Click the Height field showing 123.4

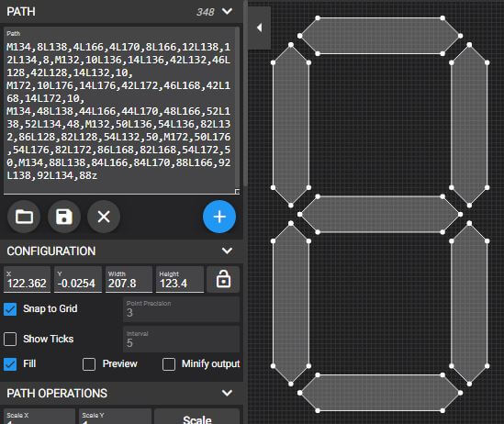(180, 279)
